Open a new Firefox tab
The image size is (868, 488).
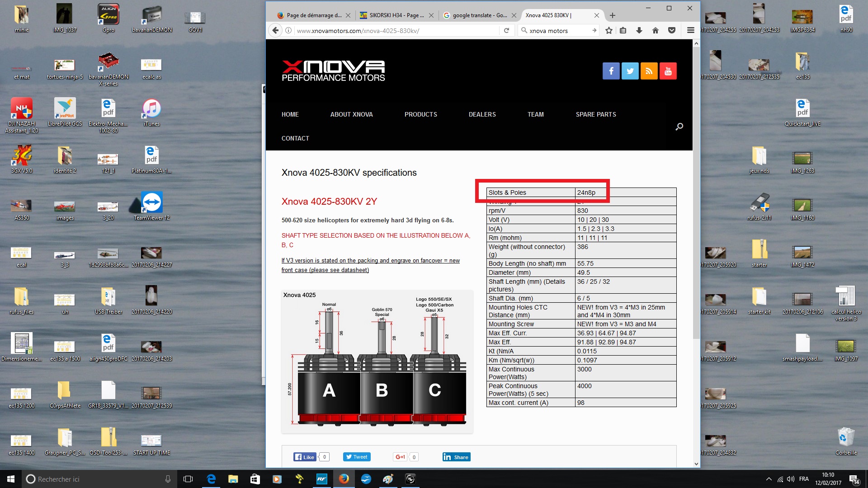coord(613,15)
